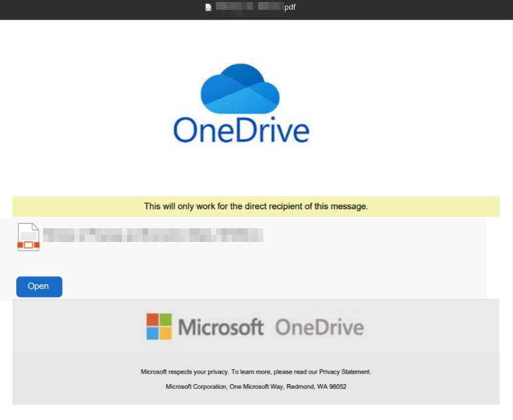The image size is (513, 420).
Task: Click the yellow direct recipient notice banner
Action: click(256, 206)
